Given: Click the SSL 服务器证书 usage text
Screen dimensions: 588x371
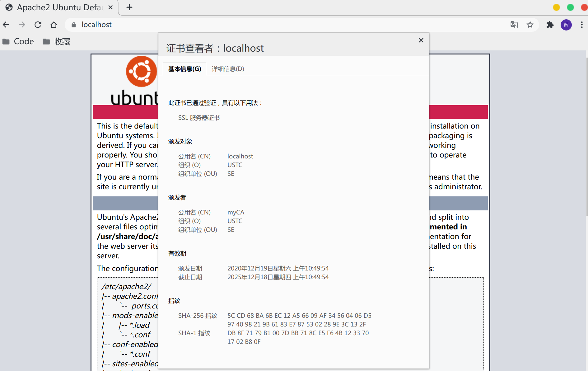Looking at the screenshot, I should [199, 118].
